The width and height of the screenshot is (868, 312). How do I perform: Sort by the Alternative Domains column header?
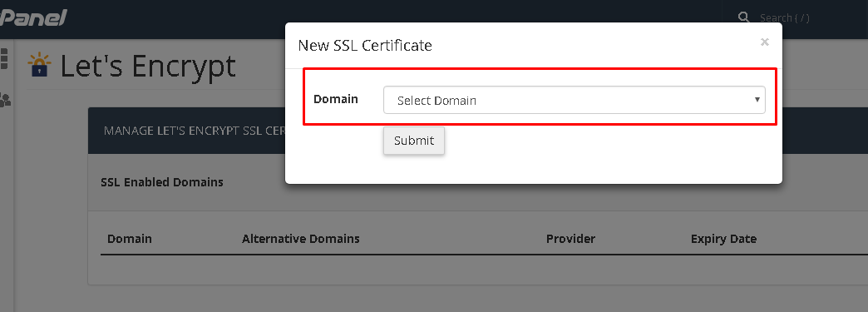coord(301,239)
